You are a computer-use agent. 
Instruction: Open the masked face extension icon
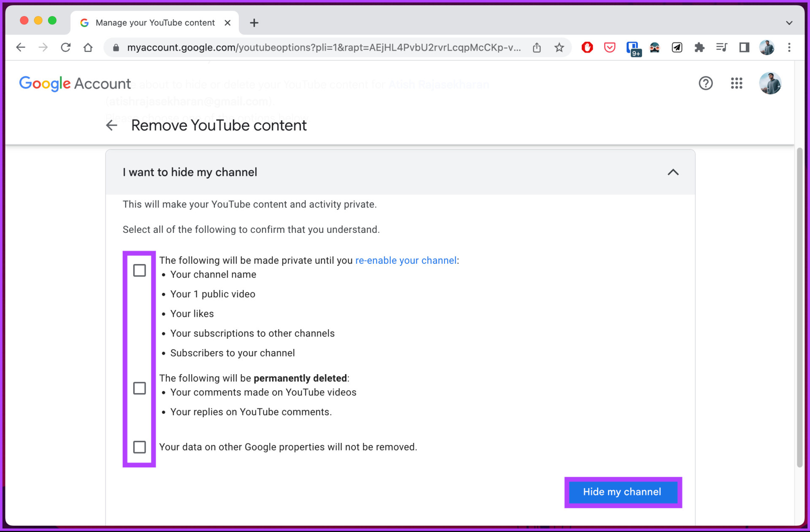654,47
